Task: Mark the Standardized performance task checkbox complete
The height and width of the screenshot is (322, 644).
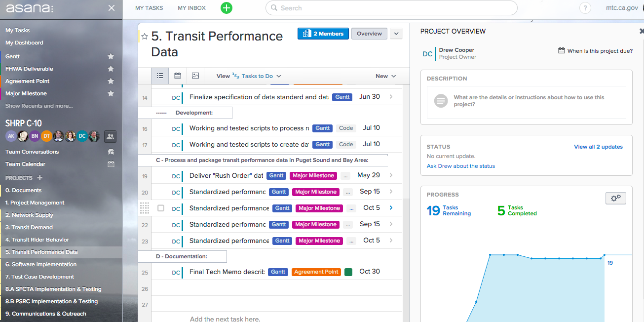Action: (x=160, y=208)
